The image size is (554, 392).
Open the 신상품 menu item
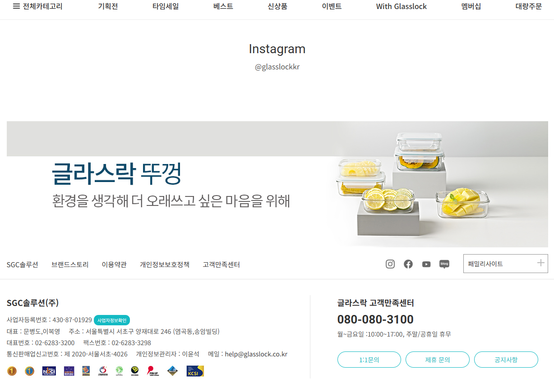[x=277, y=6]
